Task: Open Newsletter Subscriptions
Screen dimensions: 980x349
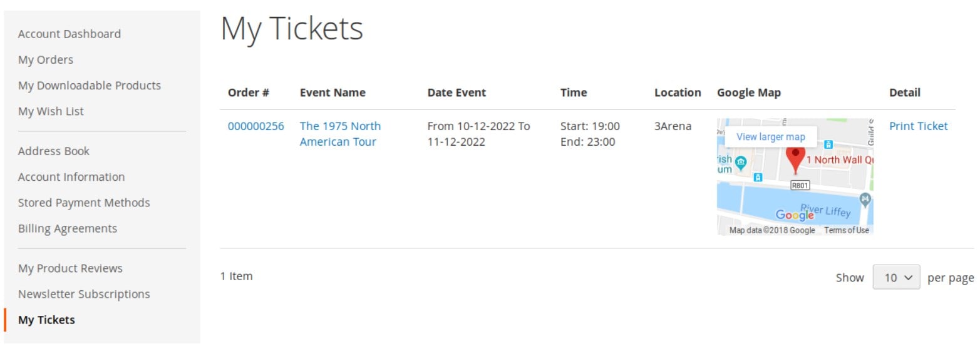Action: coord(84,294)
